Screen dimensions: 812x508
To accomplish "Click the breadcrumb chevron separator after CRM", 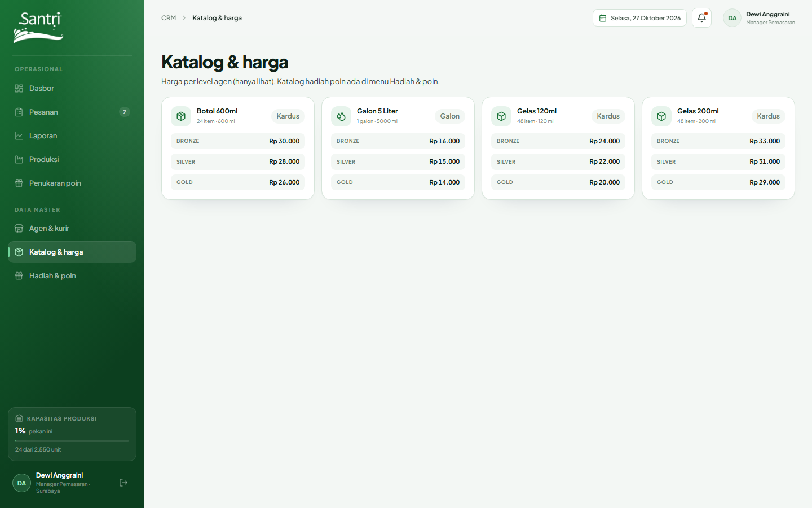I will (184, 18).
